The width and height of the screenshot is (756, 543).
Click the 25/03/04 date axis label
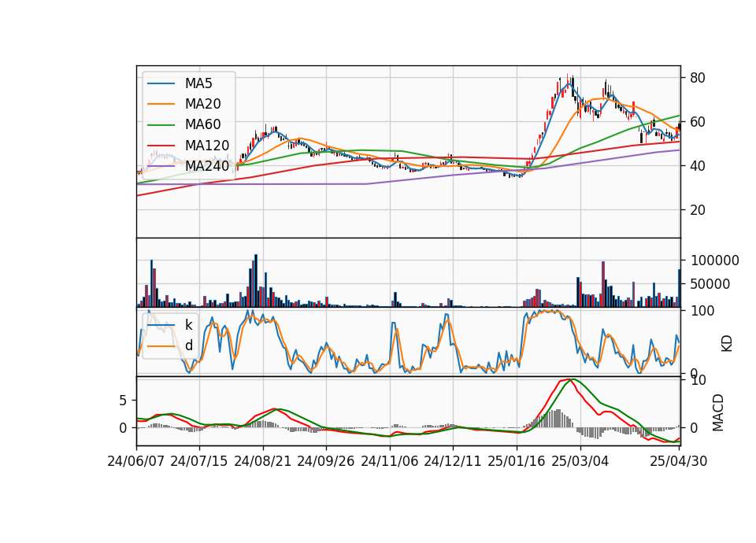(580, 461)
